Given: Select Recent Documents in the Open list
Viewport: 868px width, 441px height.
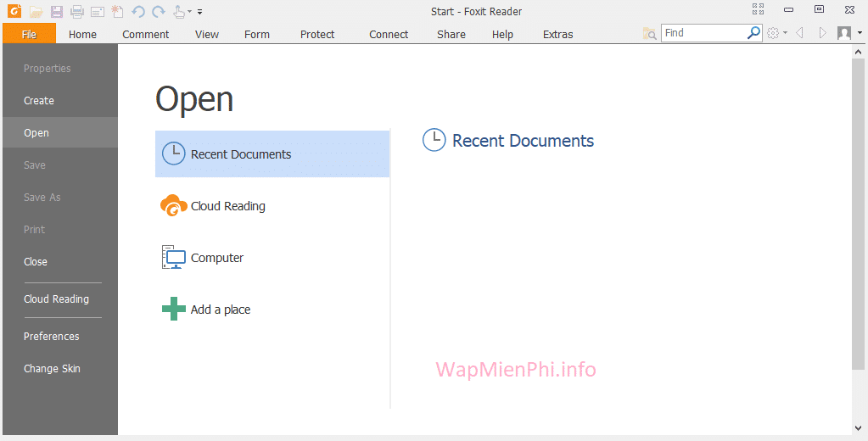Looking at the screenshot, I should click(272, 154).
